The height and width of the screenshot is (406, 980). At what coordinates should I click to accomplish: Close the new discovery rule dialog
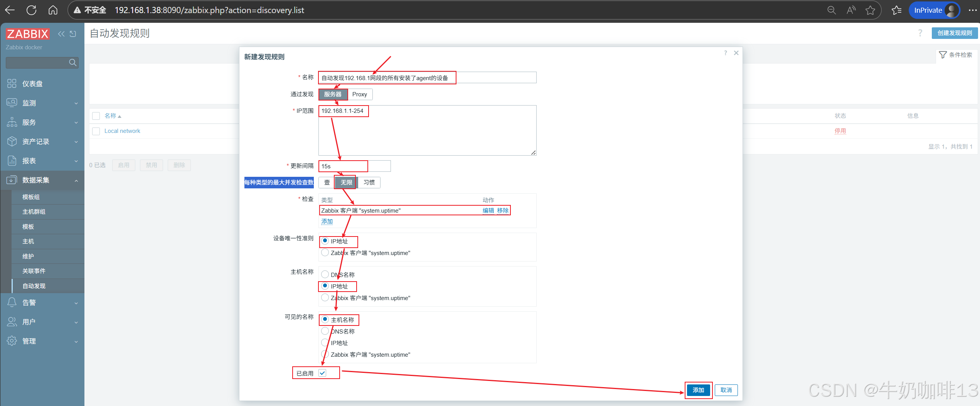tap(736, 53)
